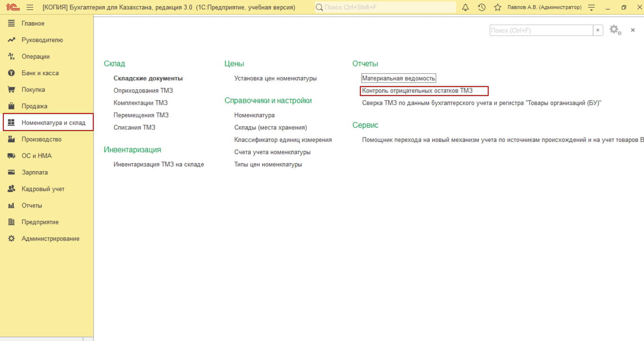Click the favorites star icon
The width and height of the screenshot is (644, 341).
pyautogui.click(x=497, y=8)
